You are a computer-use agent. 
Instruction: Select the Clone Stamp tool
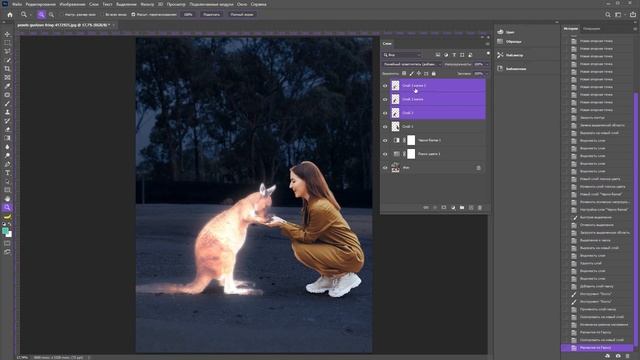tap(7, 112)
